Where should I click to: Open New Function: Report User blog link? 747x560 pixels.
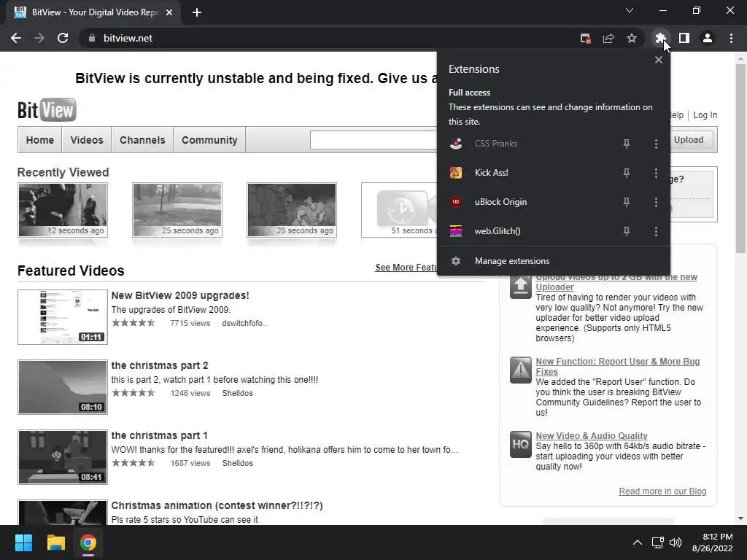click(x=618, y=367)
